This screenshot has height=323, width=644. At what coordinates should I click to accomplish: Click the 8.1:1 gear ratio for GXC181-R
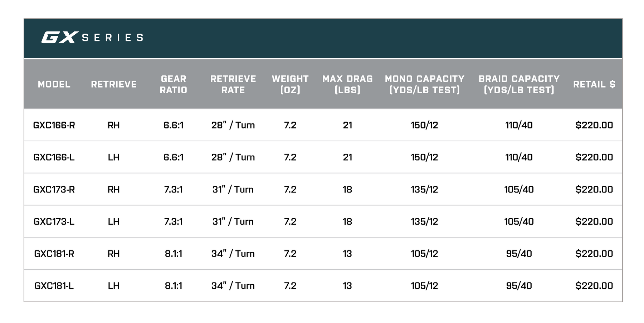pos(174,254)
